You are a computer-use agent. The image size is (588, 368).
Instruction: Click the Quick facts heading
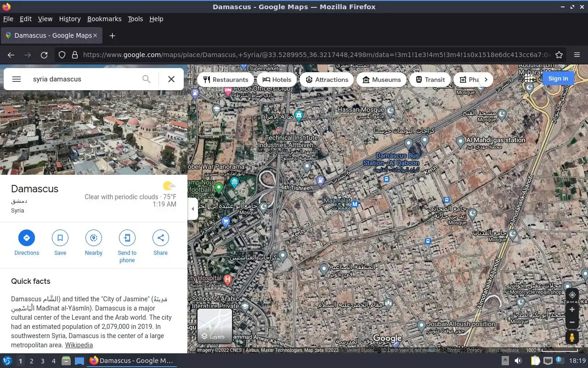31,281
